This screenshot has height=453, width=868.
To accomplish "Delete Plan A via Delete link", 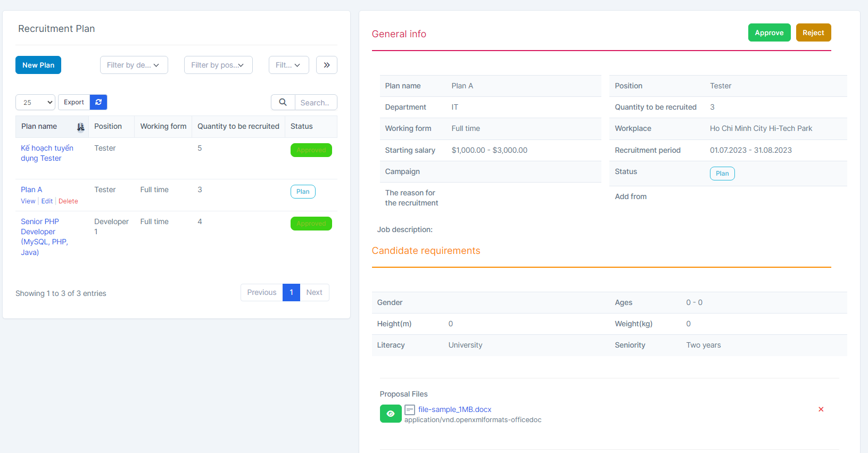I will (68, 201).
